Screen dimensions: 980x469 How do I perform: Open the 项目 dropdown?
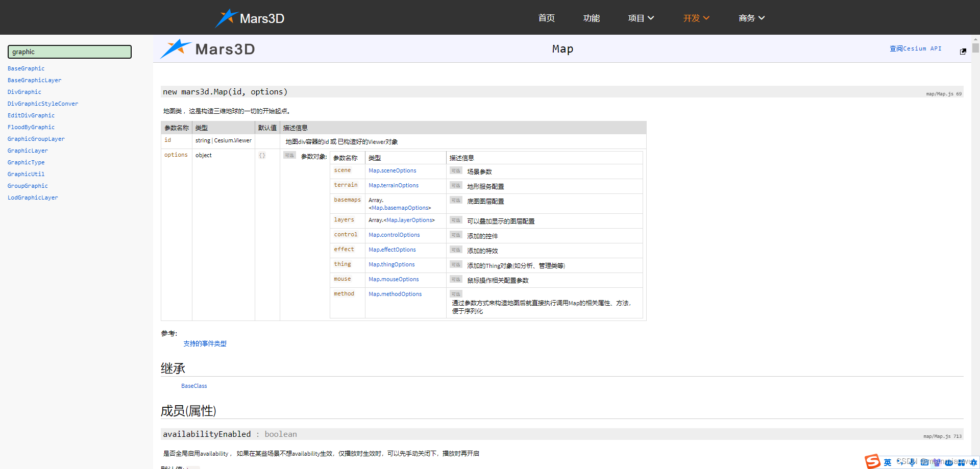tap(641, 18)
